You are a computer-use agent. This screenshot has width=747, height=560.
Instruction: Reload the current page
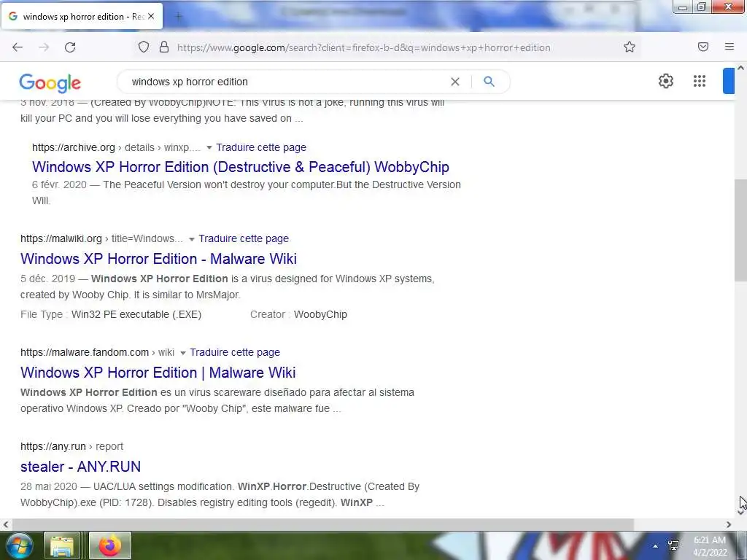(x=70, y=47)
